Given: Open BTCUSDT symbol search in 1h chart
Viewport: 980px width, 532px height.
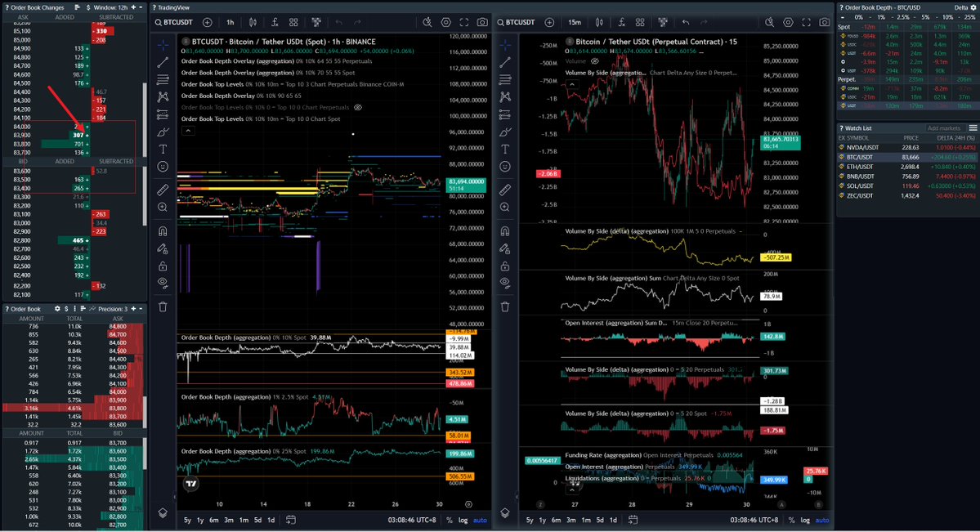Looking at the screenshot, I should [x=174, y=23].
